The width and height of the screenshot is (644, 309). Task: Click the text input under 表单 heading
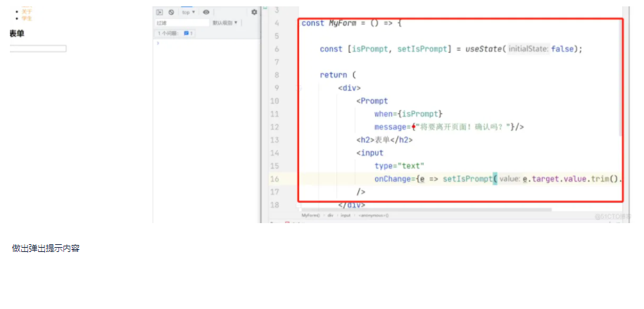38,49
